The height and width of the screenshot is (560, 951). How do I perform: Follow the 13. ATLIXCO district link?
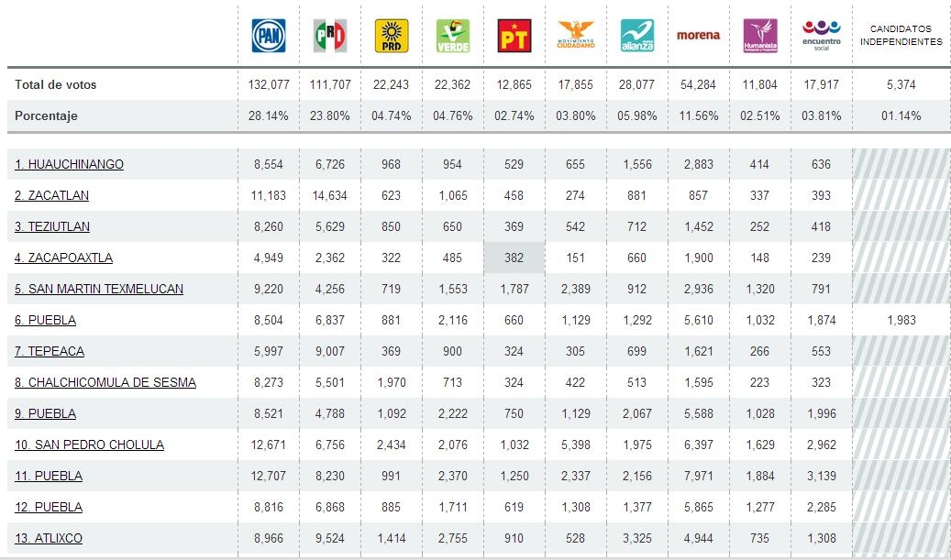coord(49,538)
